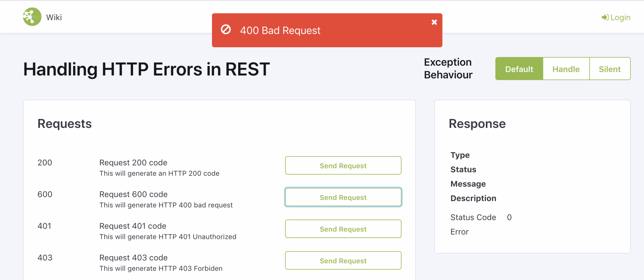
Task: Set exception behaviour to Silent
Action: (x=609, y=69)
